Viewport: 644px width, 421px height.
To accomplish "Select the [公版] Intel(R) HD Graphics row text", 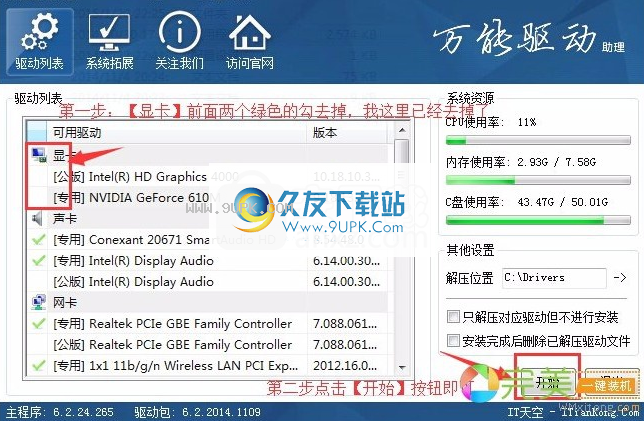I will point(146,177).
